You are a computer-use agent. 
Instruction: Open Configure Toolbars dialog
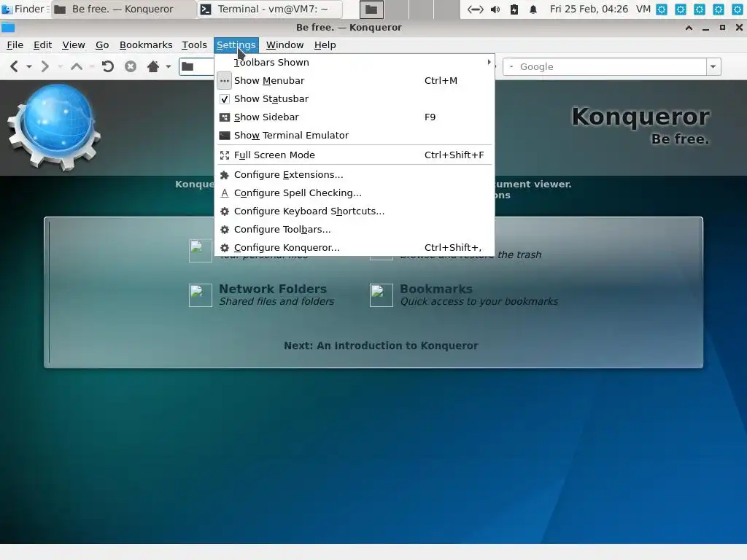click(x=355, y=230)
